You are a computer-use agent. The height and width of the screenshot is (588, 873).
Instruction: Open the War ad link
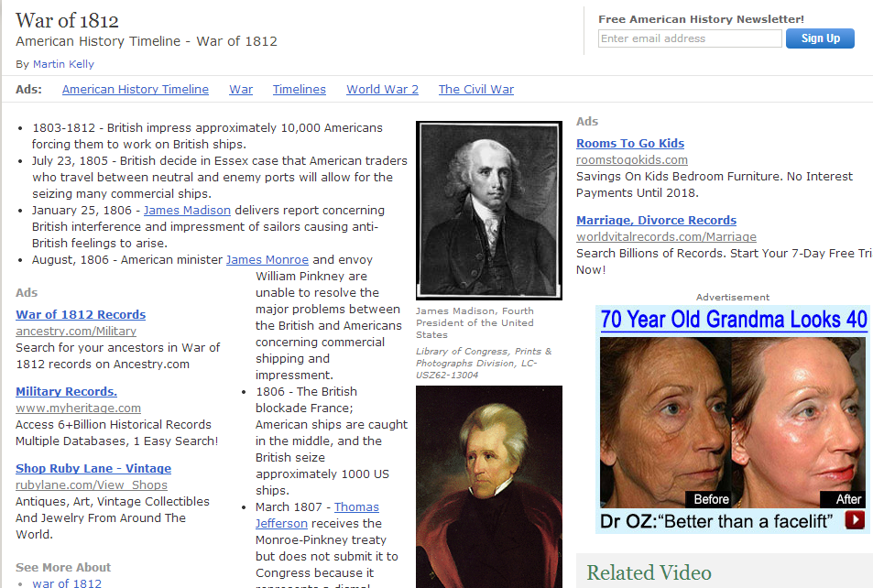click(x=241, y=89)
